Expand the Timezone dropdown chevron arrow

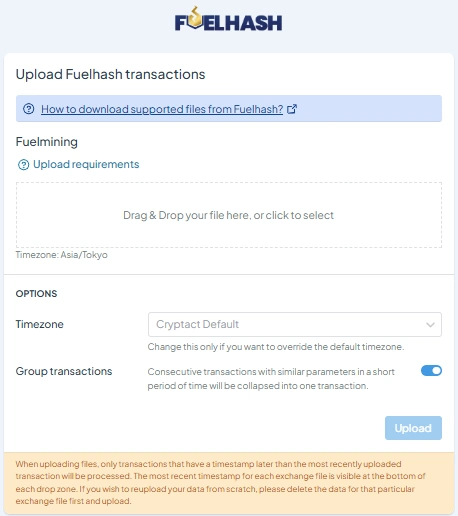430,325
